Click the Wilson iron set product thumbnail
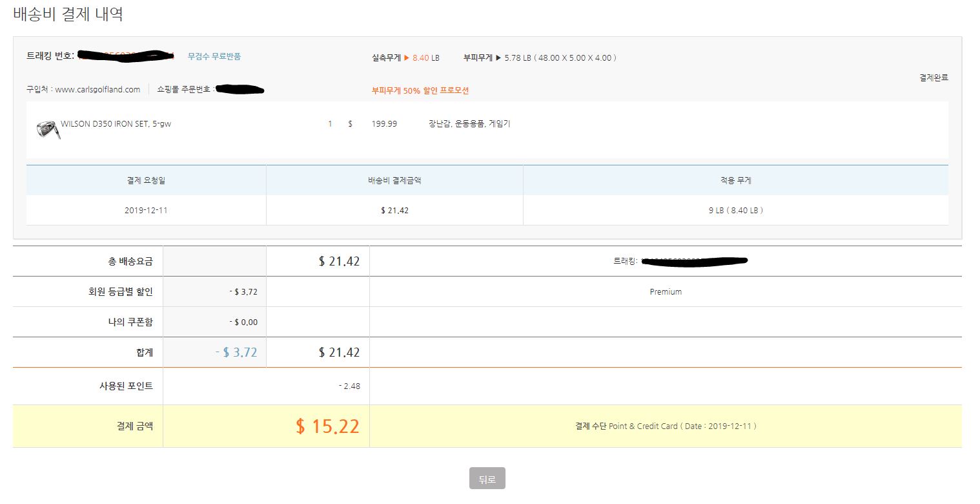Image resolution: width=980 pixels, height=504 pixels. coord(48,129)
